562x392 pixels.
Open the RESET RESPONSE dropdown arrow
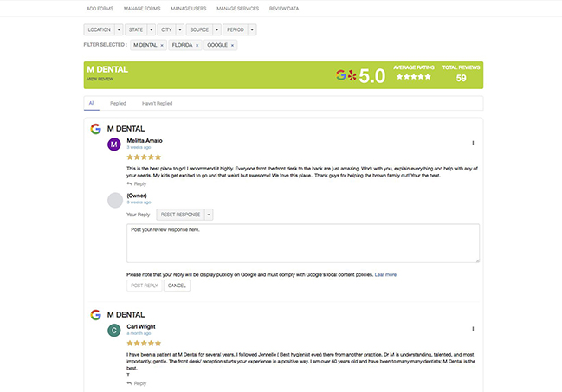pos(209,215)
